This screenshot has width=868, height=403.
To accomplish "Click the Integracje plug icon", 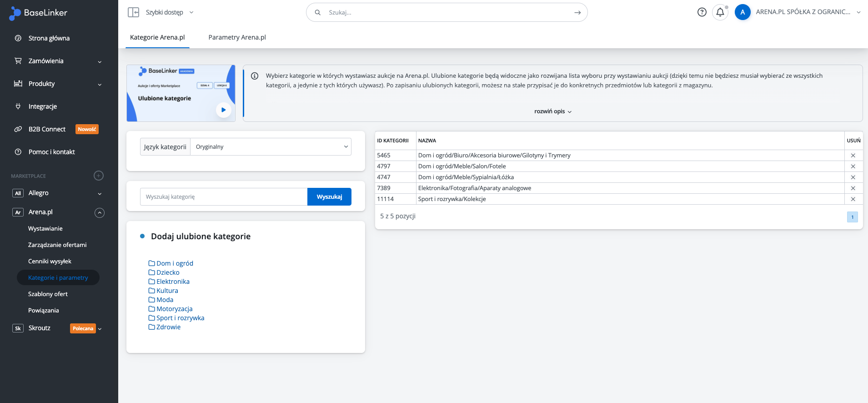I will pyautogui.click(x=18, y=106).
